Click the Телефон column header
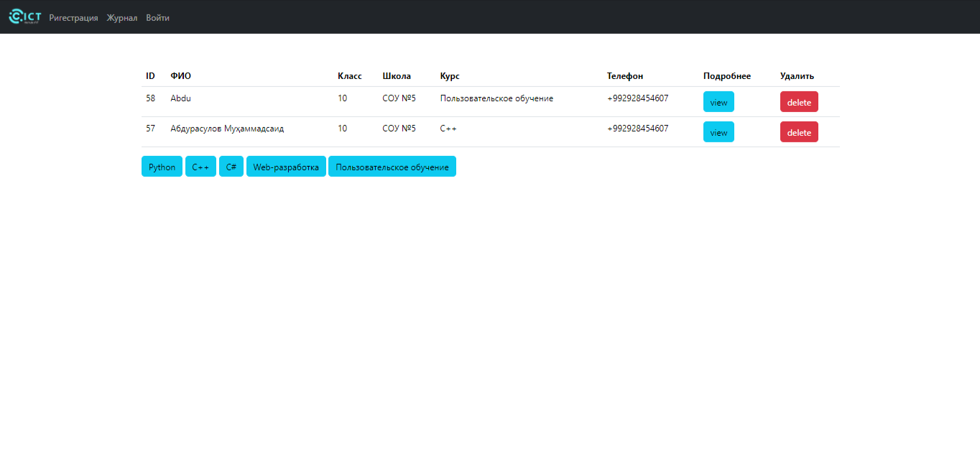Image resolution: width=980 pixels, height=467 pixels. pos(625,76)
